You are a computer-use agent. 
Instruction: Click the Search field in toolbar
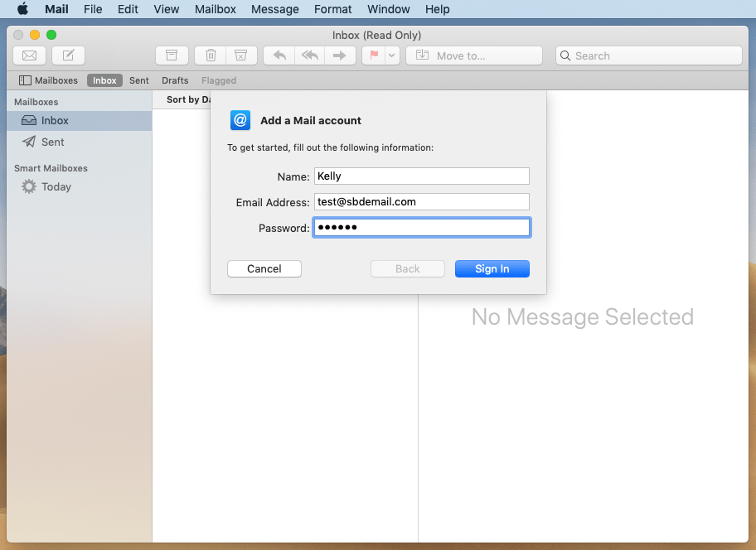648,55
